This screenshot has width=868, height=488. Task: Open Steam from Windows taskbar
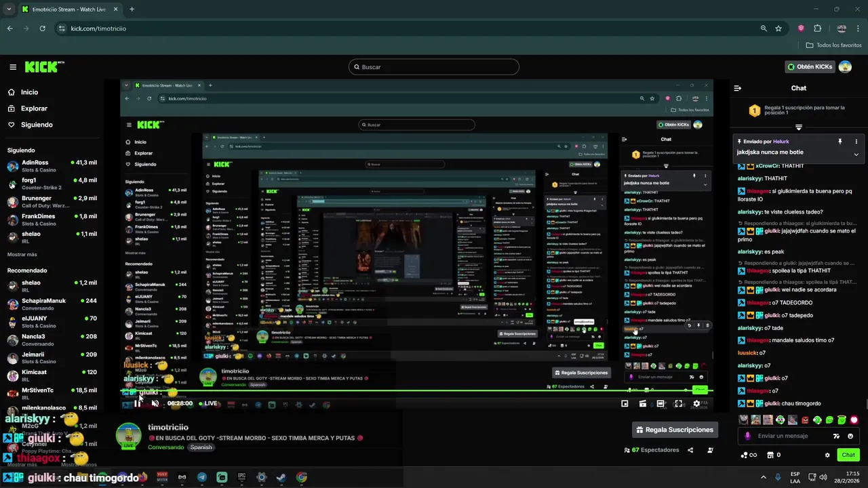pyautogui.click(x=281, y=478)
